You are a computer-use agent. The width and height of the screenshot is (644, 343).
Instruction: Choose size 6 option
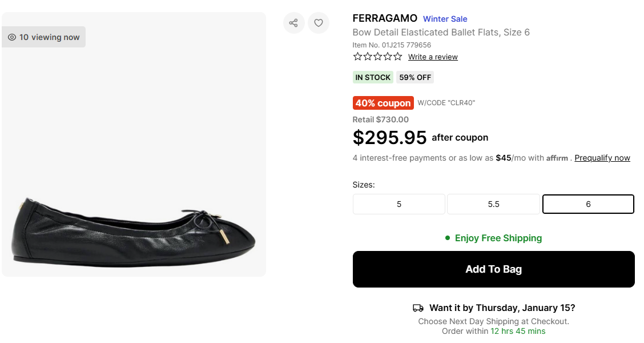pos(588,204)
